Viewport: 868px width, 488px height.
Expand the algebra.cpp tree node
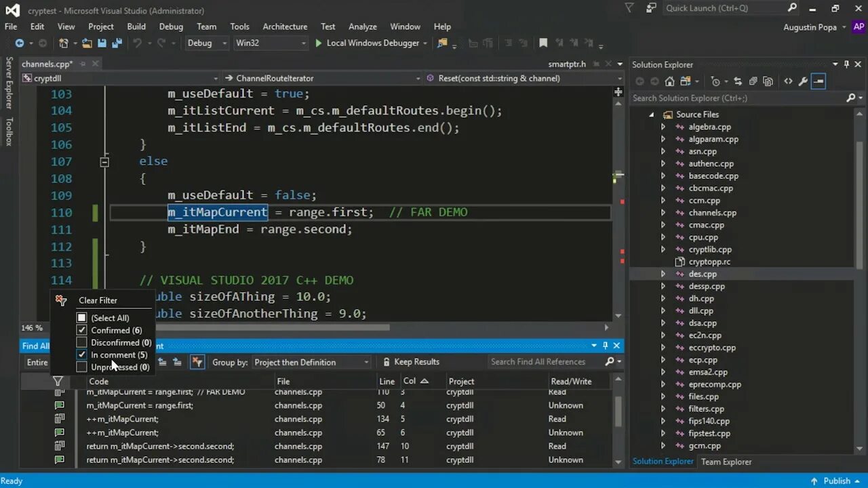pyautogui.click(x=663, y=127)
